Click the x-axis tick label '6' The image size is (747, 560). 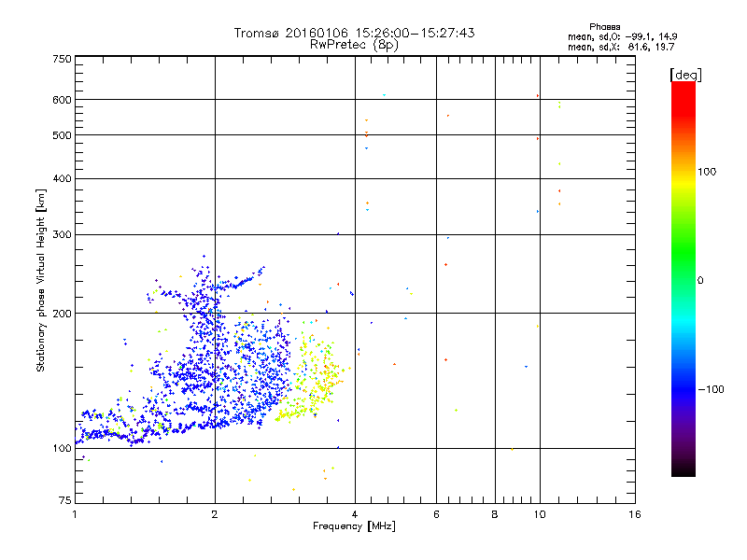click(436, 514)
